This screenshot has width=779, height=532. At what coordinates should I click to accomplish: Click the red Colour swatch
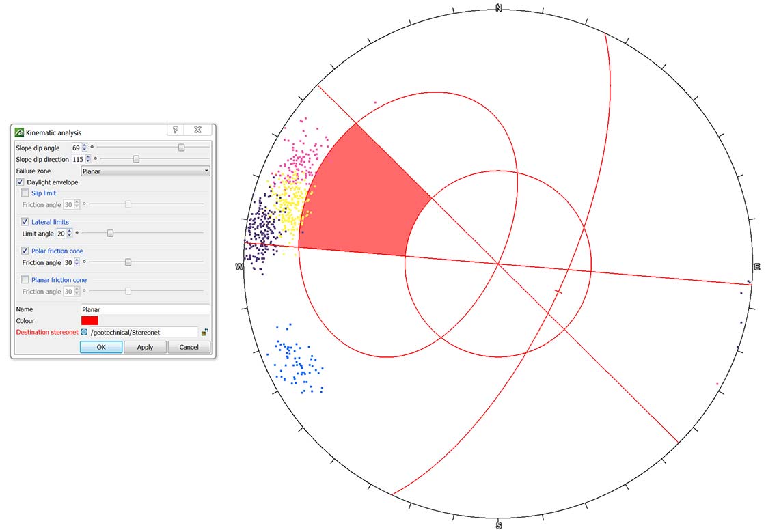[90, 320]
